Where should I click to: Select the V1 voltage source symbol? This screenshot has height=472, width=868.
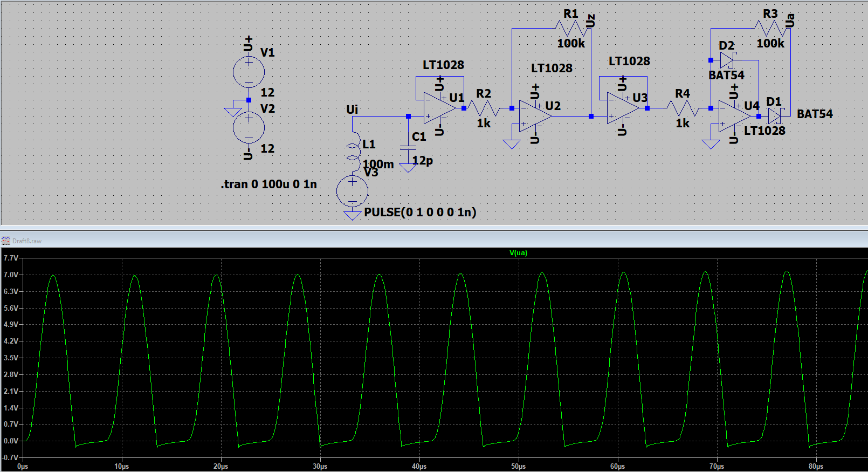249,72
